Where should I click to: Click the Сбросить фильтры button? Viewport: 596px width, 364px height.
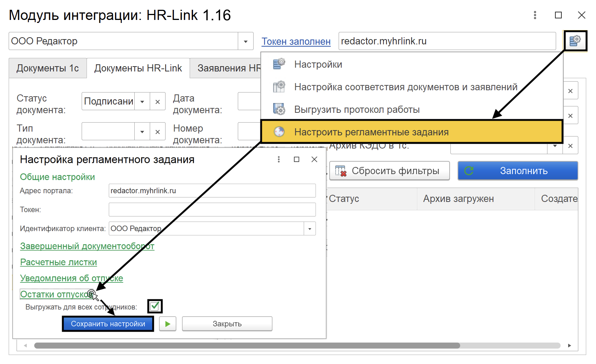coord(389,171)
